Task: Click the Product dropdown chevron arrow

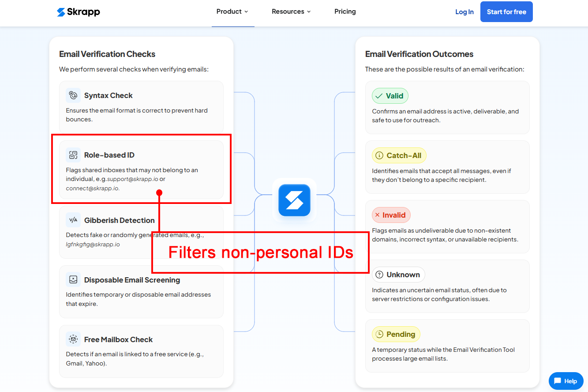Action: point(247,12)
